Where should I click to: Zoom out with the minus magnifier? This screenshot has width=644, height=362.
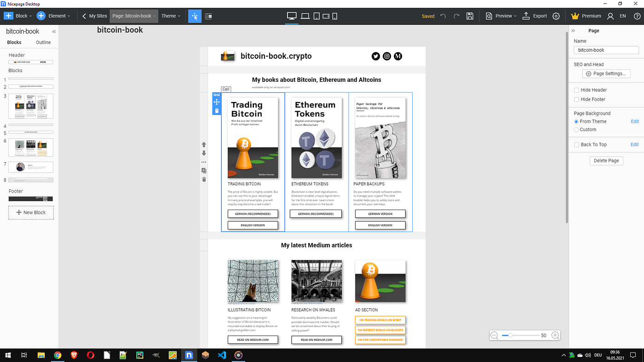pyautogui.click(x=494, y=335)
